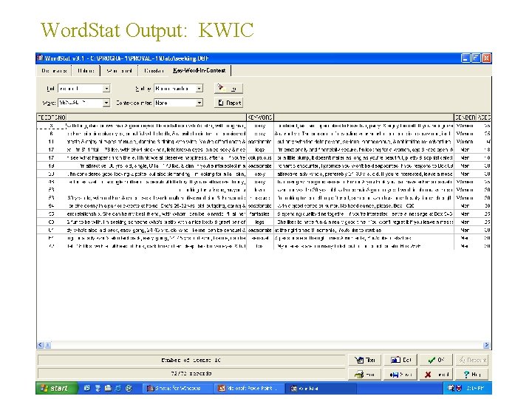Switch to the Options tab
532x399 pixels.
[x=86, y=71]
